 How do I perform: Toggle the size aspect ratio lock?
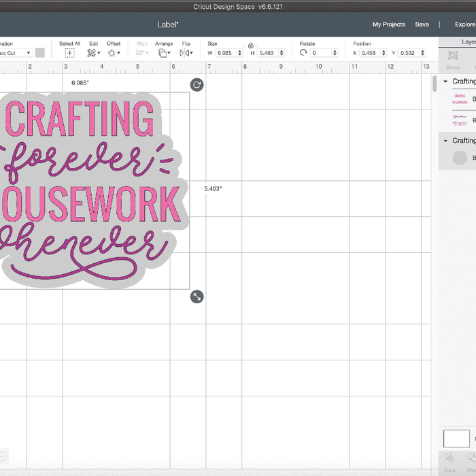coord(250,46)
